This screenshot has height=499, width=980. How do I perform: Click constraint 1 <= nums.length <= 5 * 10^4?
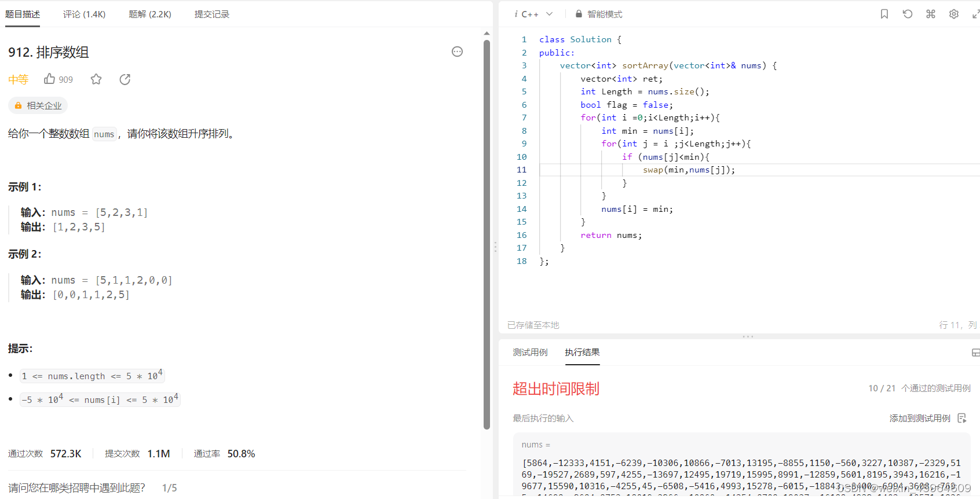[92, 376]
